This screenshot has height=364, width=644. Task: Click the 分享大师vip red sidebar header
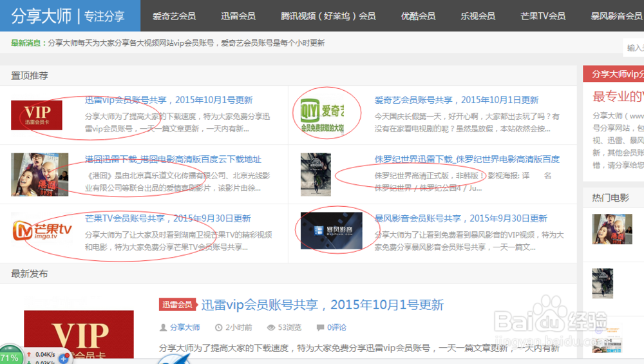(x=614, y=74)
